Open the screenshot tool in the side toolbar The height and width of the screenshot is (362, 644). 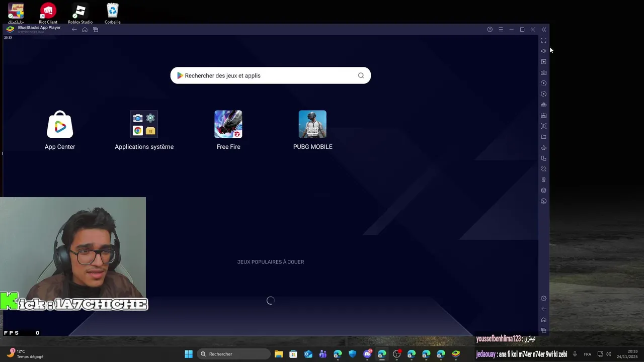(543, 126)
